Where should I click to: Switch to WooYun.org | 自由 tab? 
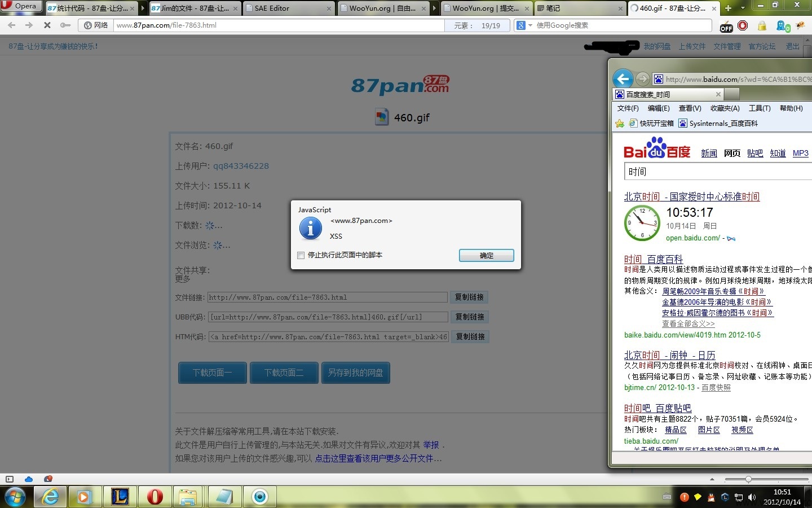384,8
